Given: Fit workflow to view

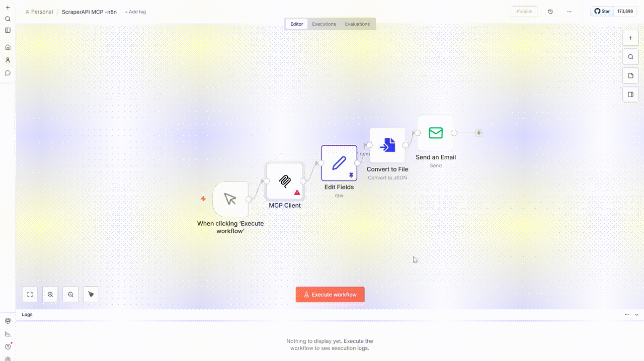Looking at the screenshot, I should click(30, 295).
